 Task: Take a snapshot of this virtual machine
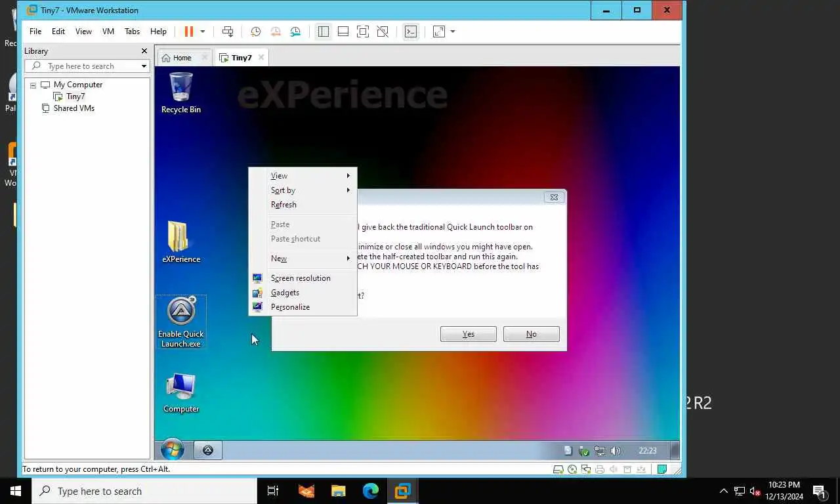(255, 31)
